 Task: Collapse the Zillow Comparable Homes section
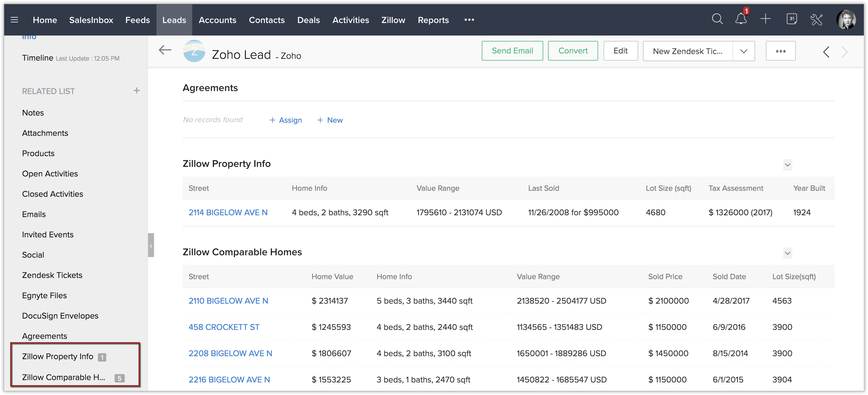coord(787,253)
